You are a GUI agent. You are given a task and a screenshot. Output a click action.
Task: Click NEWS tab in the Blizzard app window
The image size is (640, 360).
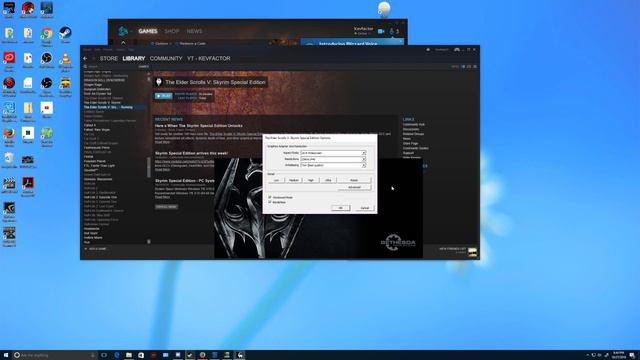[194, 31]
